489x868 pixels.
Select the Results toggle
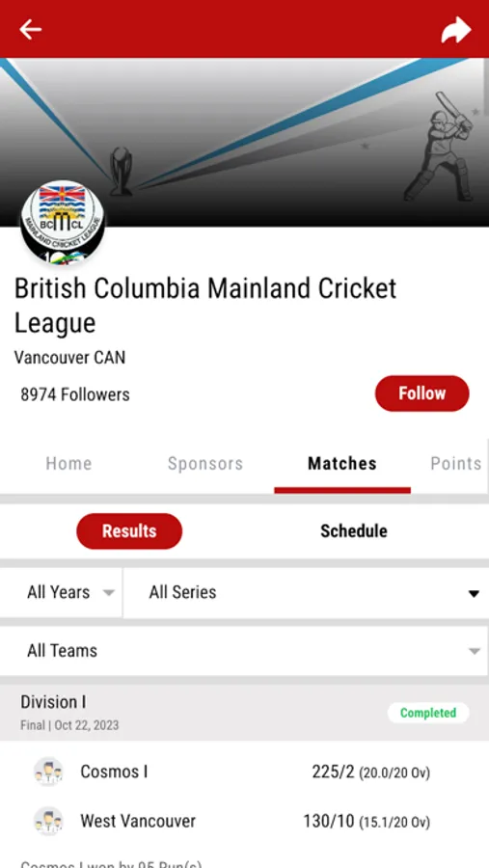[129, 530]
